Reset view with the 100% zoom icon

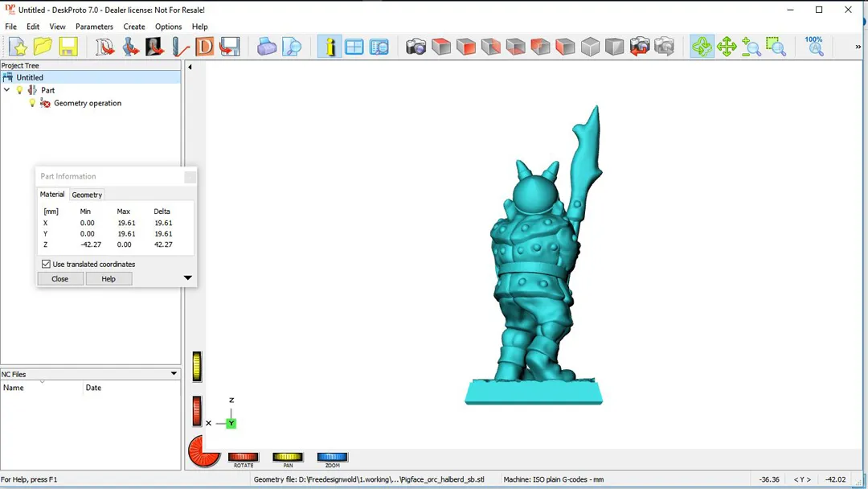point(814,46)
